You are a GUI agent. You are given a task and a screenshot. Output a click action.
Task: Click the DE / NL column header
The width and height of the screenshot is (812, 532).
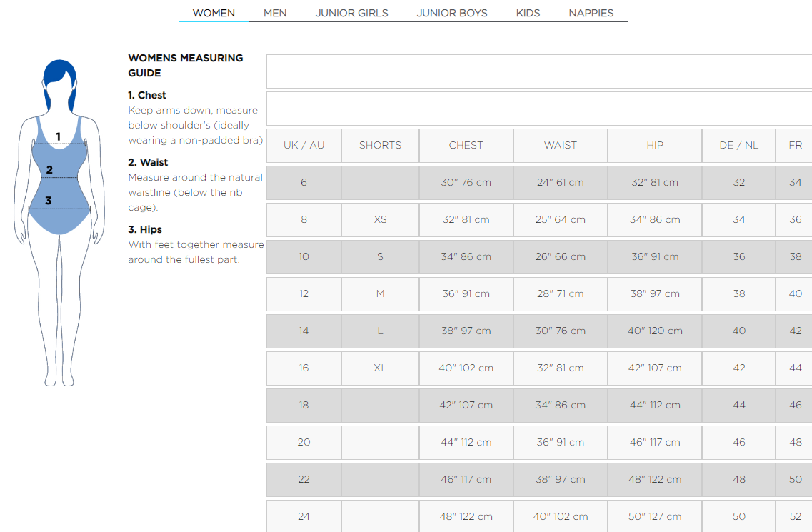point(738,145)
